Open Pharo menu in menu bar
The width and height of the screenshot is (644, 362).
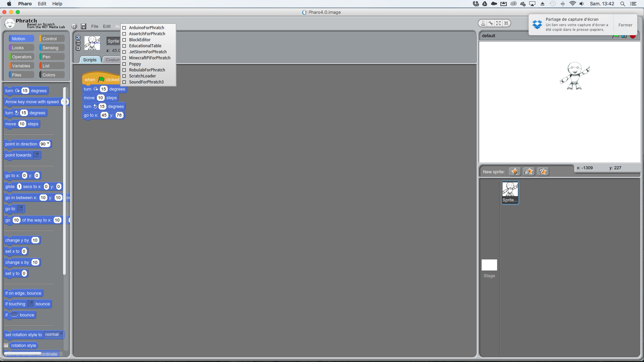25,4
